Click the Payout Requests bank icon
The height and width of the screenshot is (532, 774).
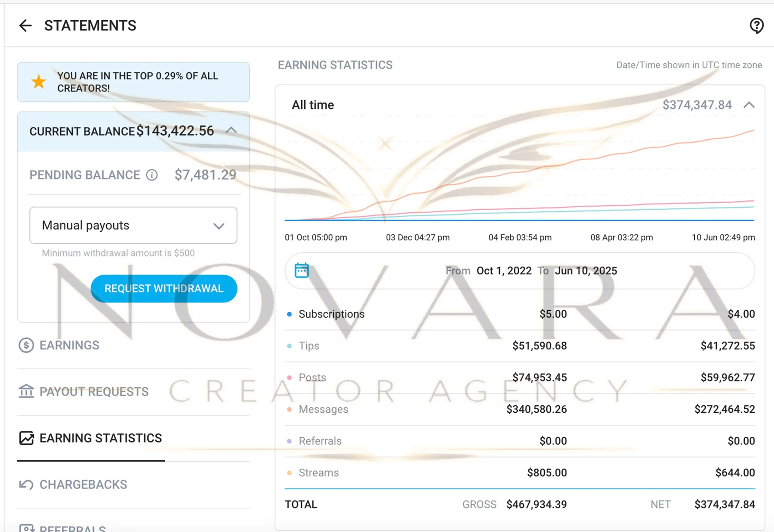point(26,391)
